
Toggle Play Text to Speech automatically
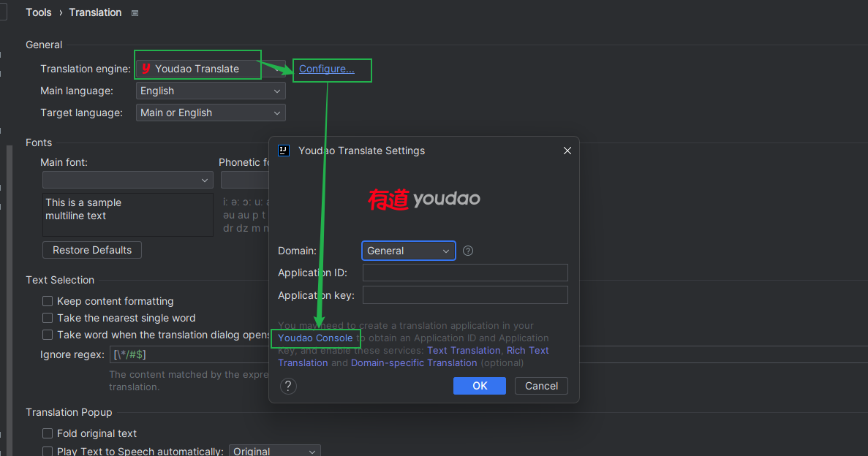pyautogui.click(x=48, y=451)
